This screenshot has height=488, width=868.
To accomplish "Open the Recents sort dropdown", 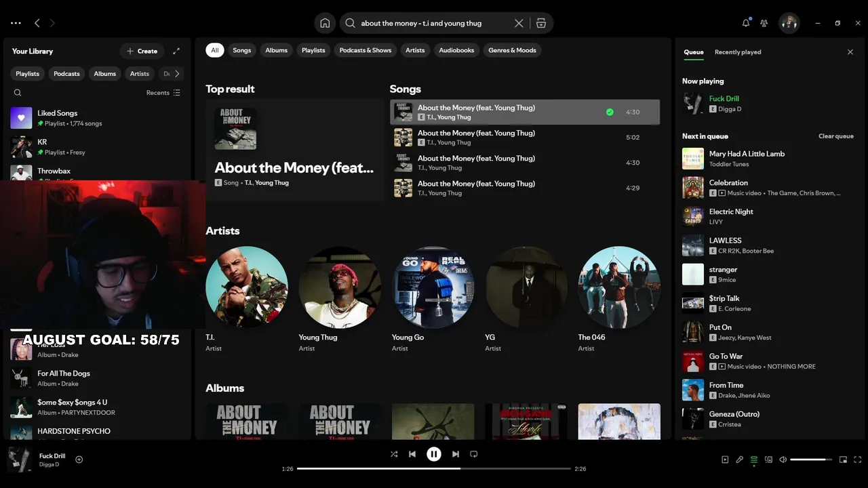I will [163, 93].
